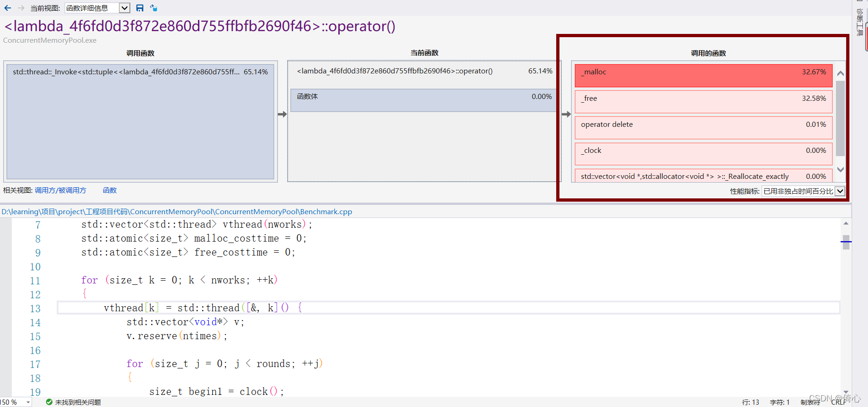Click line number 13 in the gutter
This screenshot has height=407, width=868.
pos(35,309)
